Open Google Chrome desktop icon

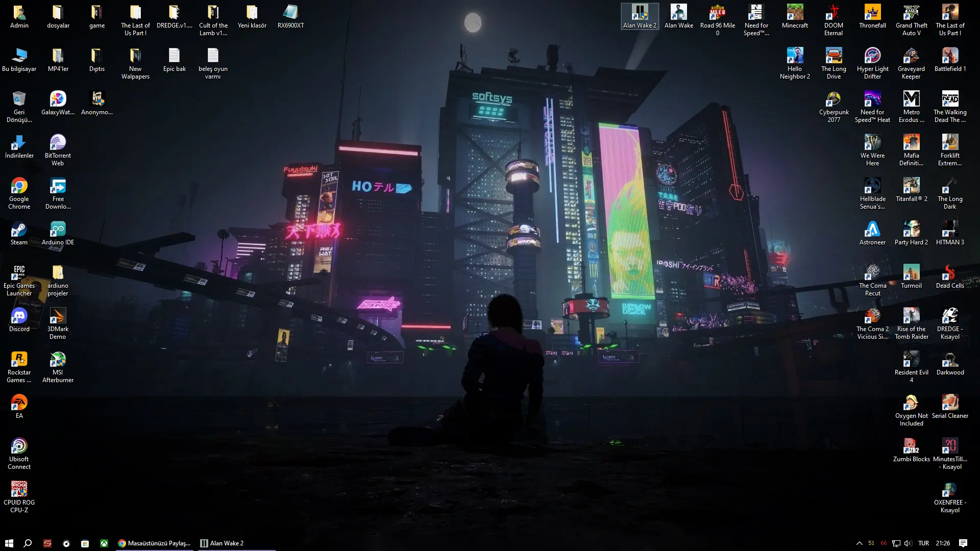pyautogui.click(x=19, y=193)
